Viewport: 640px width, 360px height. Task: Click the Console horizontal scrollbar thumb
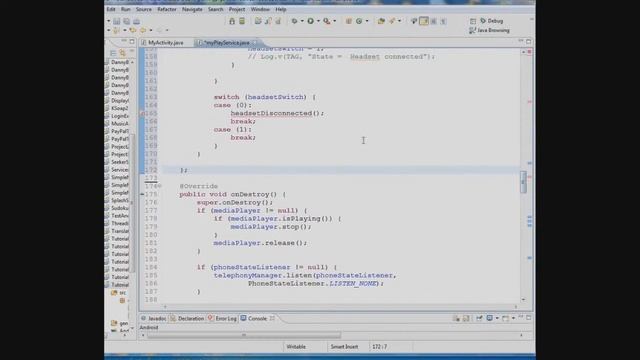[x=244, y=336]
